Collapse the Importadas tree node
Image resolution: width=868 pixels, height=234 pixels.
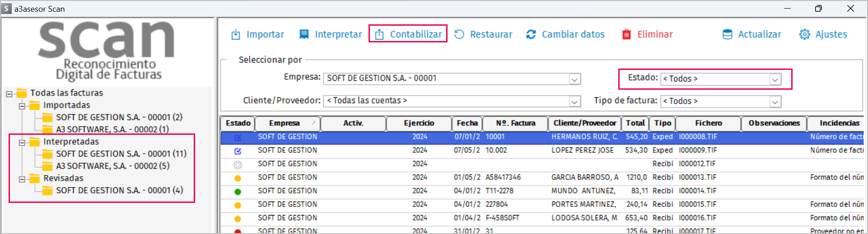click(x=22, y=106)
